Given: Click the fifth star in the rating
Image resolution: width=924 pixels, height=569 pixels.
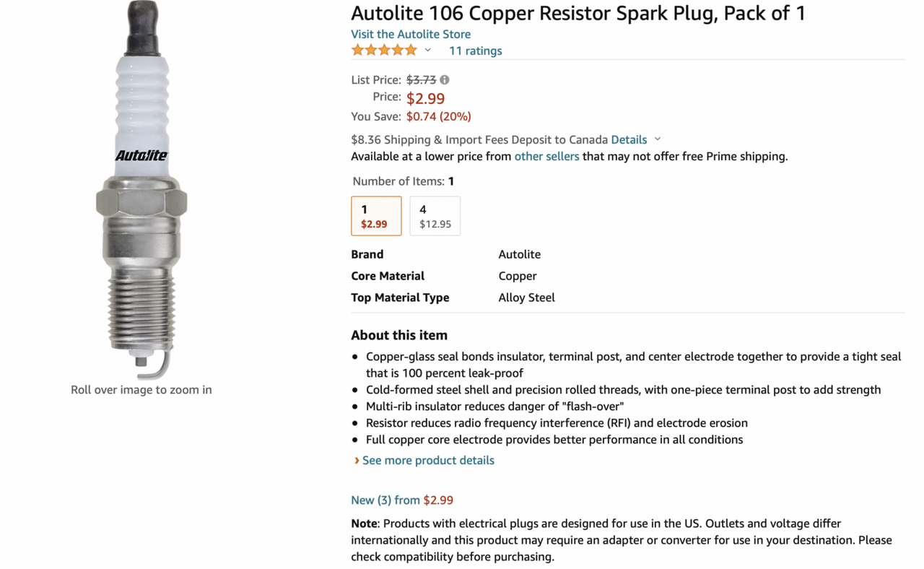Looking at the screenshot, I should pos(411,50).
